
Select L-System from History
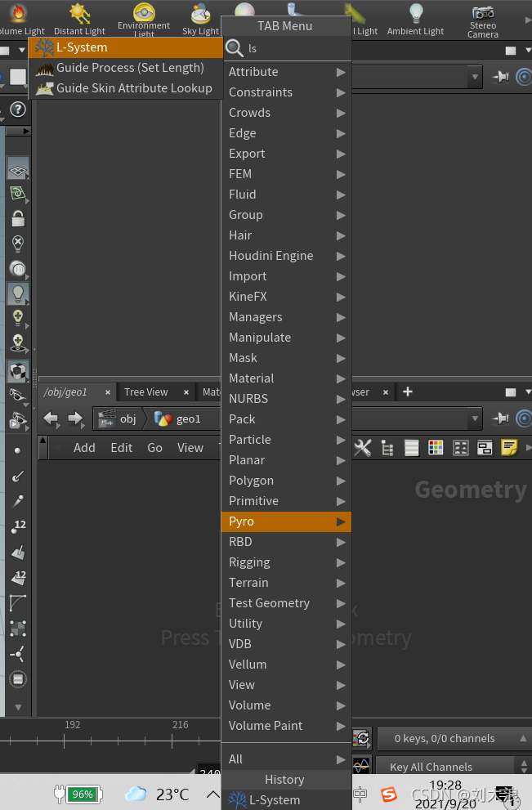pos(286,799)
